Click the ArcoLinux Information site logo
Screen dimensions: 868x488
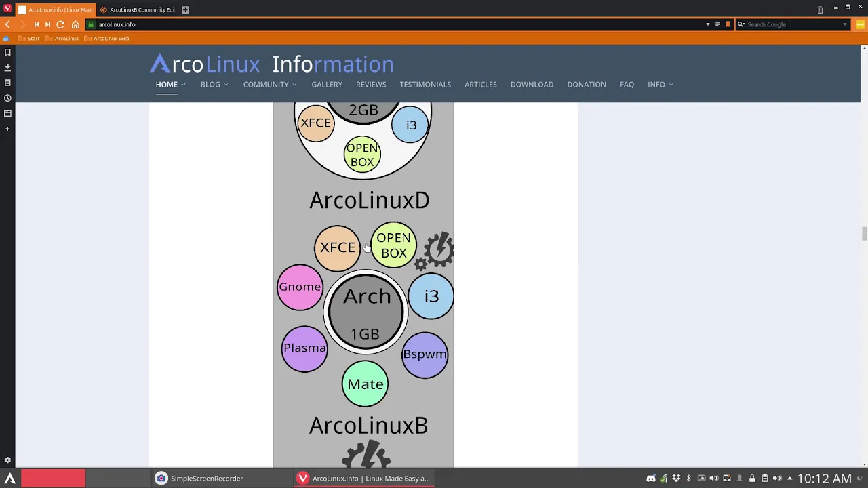pyautogui.click(x=272, y=64)
